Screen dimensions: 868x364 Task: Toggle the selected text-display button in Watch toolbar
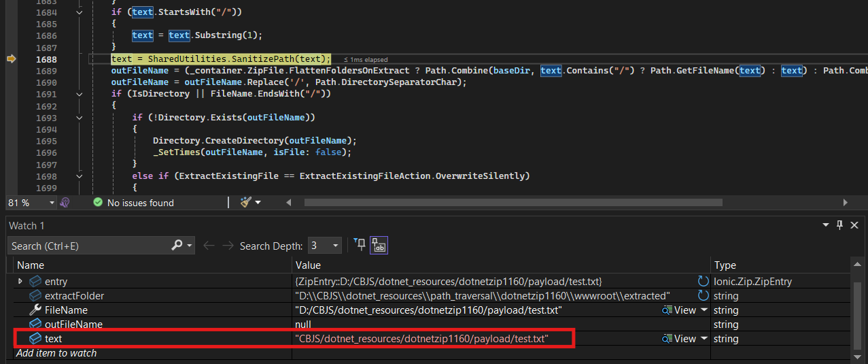379,246
